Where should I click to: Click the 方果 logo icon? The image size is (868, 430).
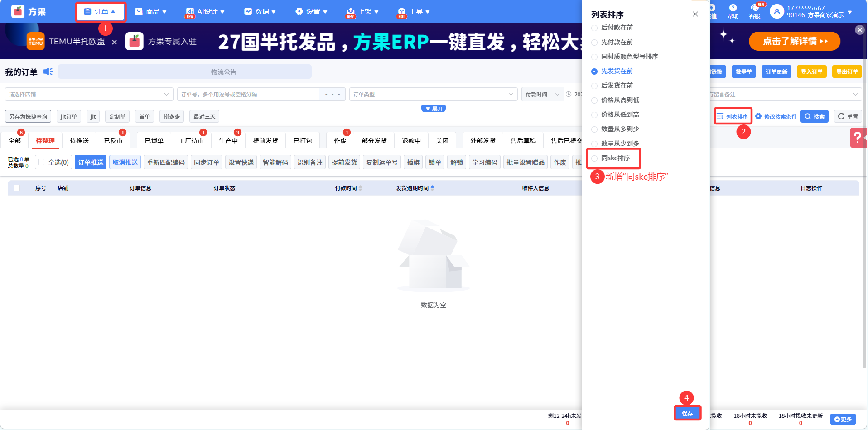[x=18, y=11]
